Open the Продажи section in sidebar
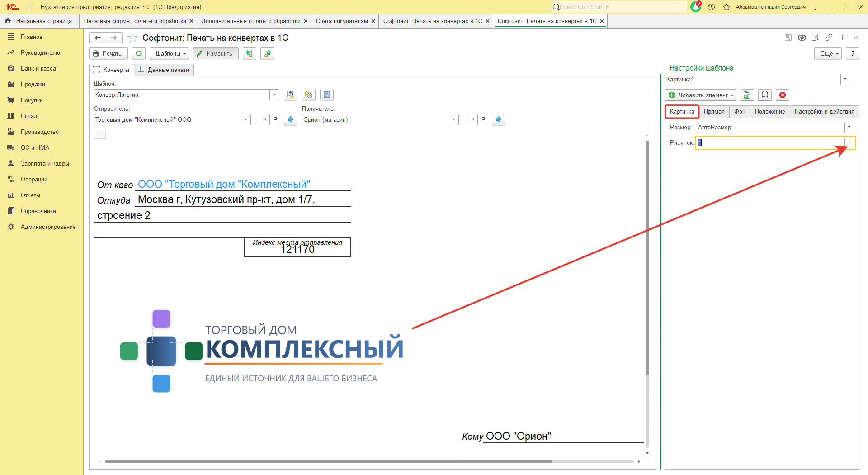This screenshot has width=868, height=475. coord(33,84)
